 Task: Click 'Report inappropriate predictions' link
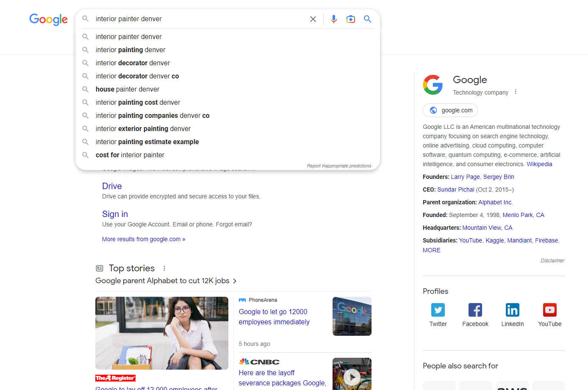pyautogui.click(x=339, y=166)
